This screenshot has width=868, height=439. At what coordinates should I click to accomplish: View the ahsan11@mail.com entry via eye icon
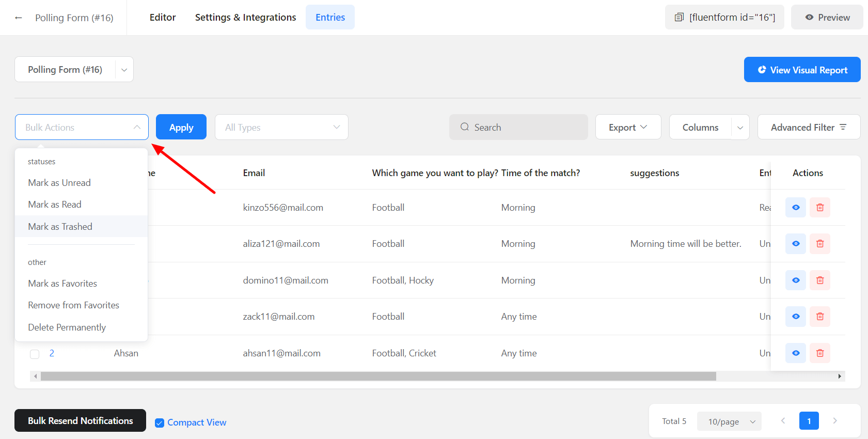point(795,353)
